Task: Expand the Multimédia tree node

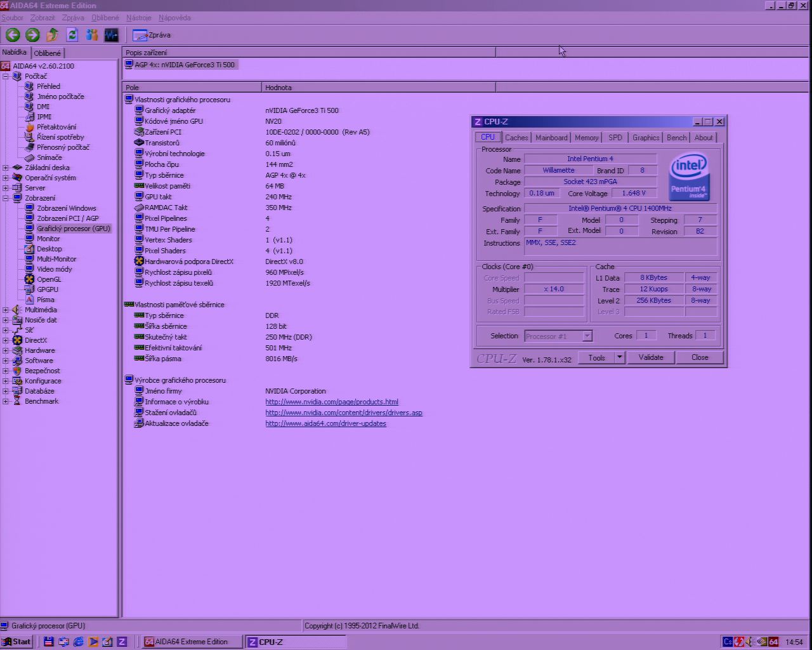Action: pos(6,310)
